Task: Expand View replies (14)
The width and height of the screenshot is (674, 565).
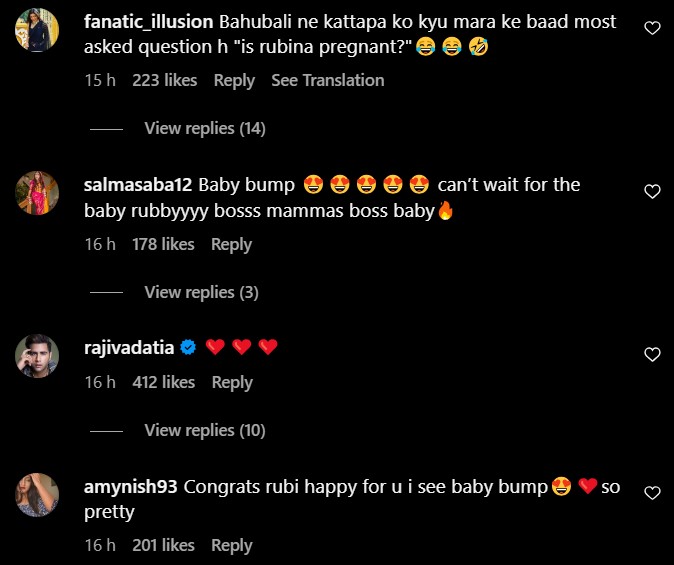Action: click(205, 128)
